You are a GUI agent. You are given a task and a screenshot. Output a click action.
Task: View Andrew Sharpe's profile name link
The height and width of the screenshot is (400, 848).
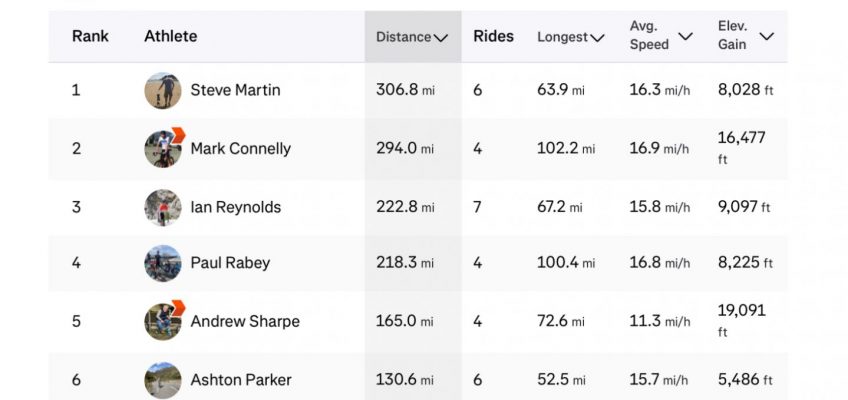(x=245, y=322)
